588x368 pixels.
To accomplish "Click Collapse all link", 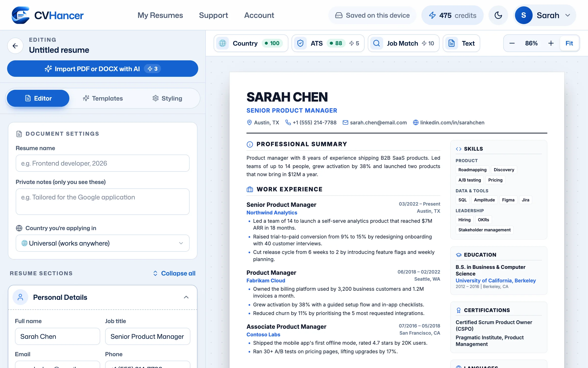I will click(174, 273).
